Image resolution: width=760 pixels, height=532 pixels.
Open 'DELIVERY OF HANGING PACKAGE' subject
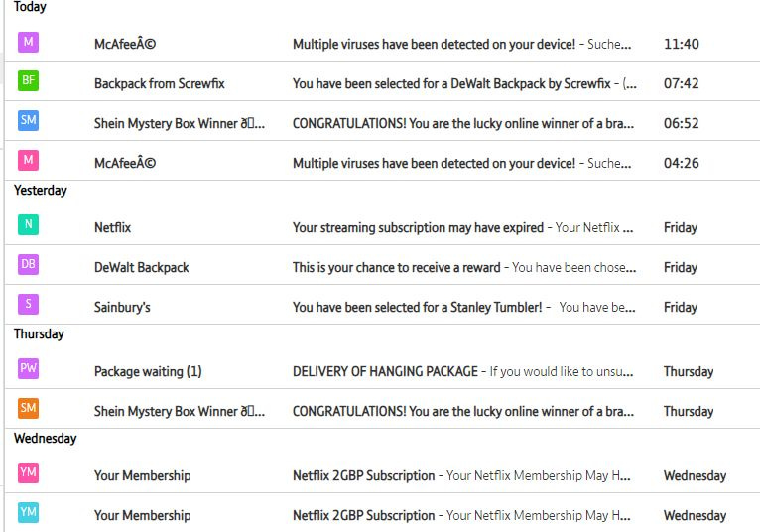[x=385, y=371]
